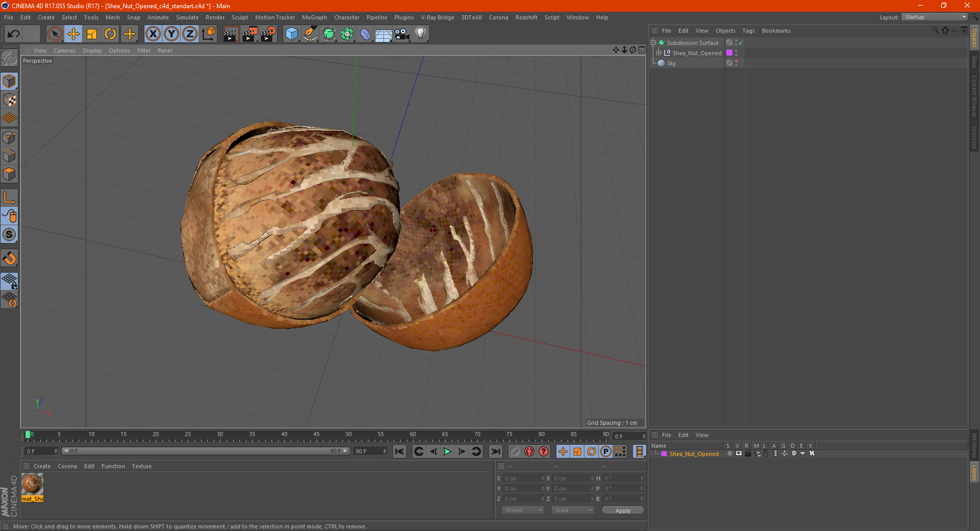Open the spline Pen tool

pyautogui.click(x=310, y=34)
